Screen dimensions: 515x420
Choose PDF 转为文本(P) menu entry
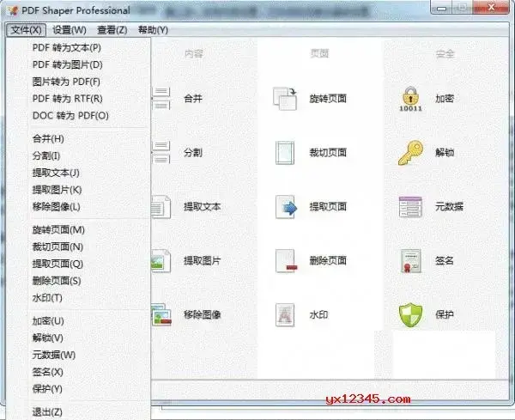(67, 47)
